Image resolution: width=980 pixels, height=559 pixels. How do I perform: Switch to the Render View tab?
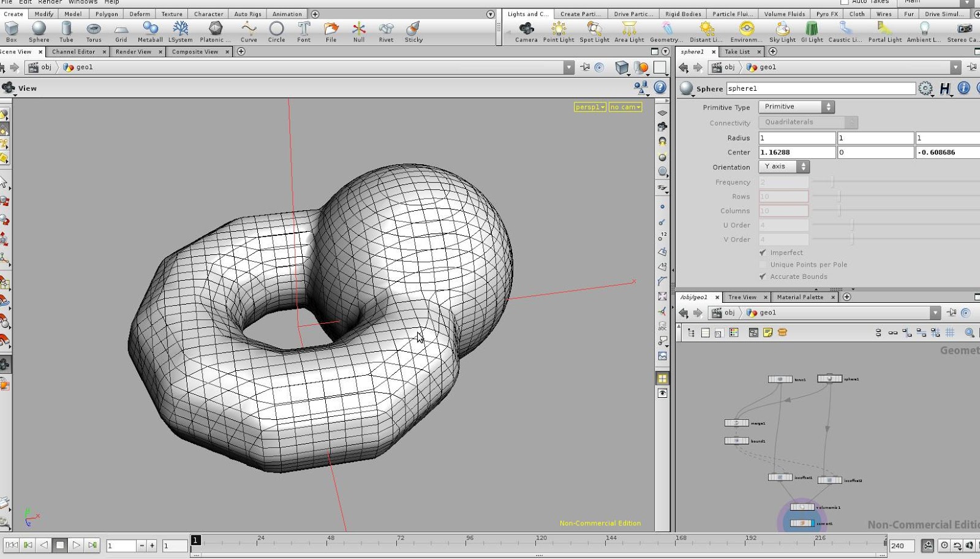pyautogui.click(x=134, y=52)
